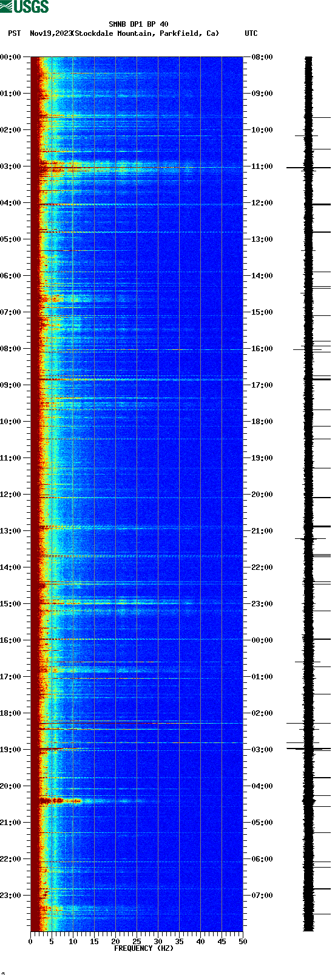Click the PST axis '03:00' label
Screen dimensions: 335x980
click(11, 166)
